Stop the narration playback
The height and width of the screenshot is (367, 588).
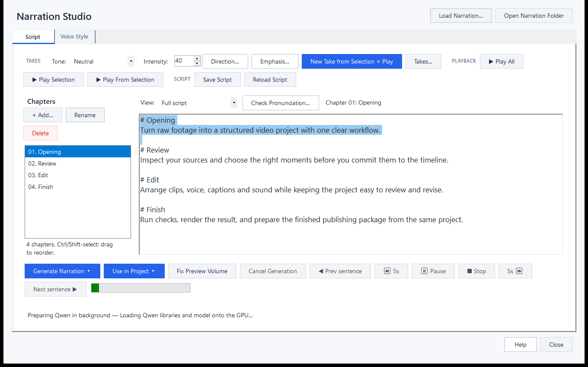[476, 271]
